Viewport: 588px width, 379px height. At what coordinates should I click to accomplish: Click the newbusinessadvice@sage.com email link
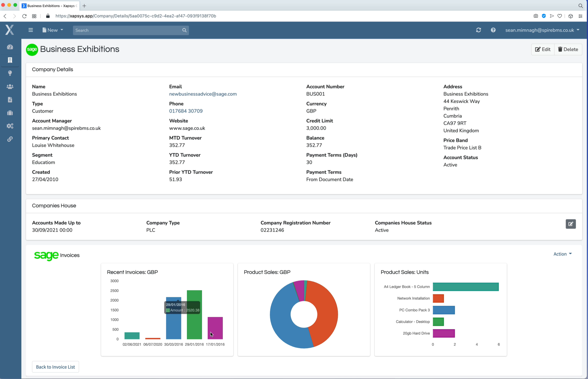point(203,94)
